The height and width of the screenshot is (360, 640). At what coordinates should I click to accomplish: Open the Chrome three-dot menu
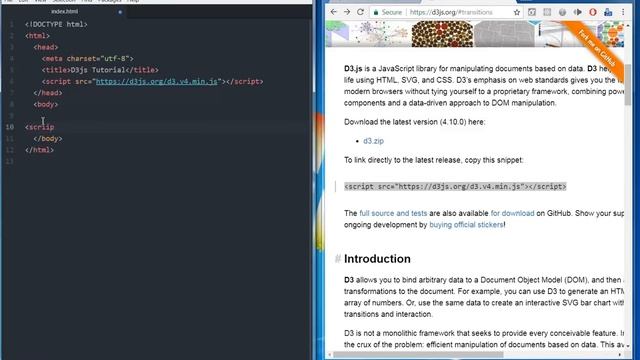623,12
